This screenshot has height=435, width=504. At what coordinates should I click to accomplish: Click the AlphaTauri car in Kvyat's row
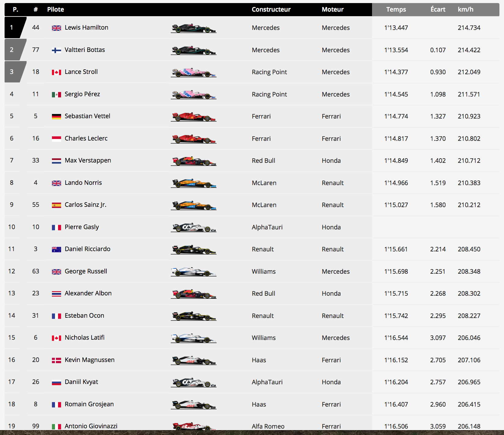194,382
